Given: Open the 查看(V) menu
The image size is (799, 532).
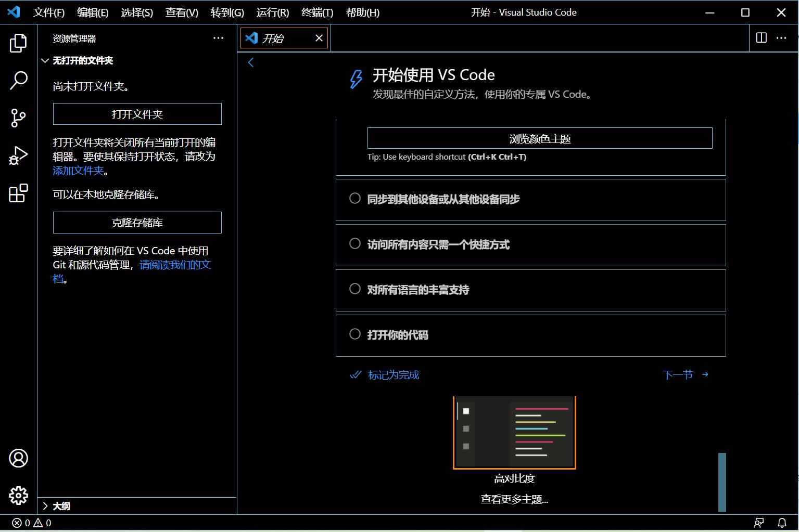Looking at the screenshot, I should coord(182,12).
